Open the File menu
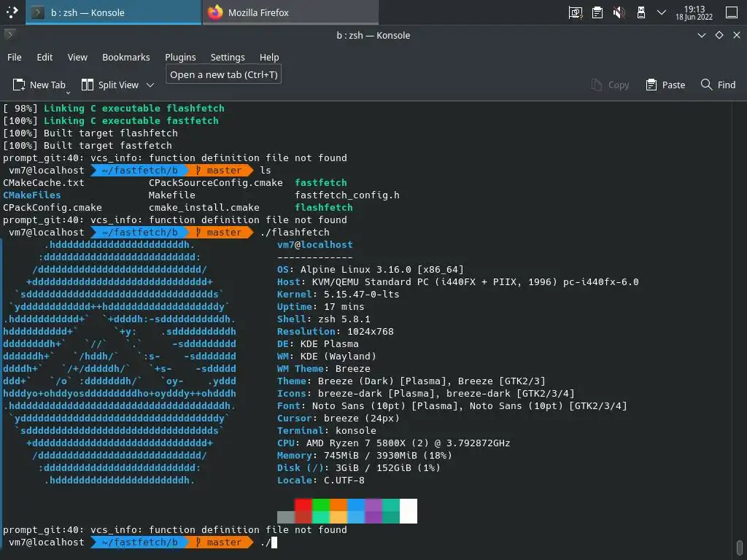The width and height of the screenshot is (747, 560). click(15, 57)
